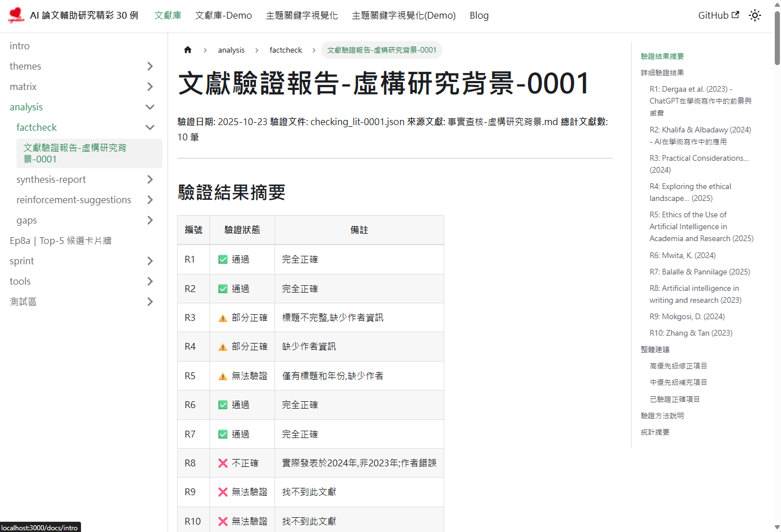The height and width of the screenshot is (532, 781).
Task: Open the intro sidebar page
Action: (x=20, y=46)
